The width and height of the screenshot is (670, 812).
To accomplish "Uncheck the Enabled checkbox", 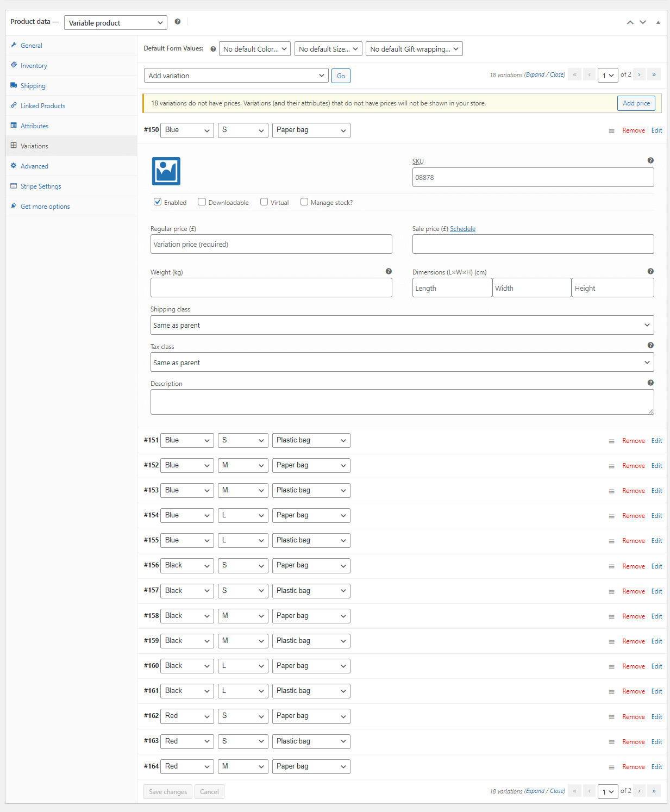I will [x=158, y=202].
